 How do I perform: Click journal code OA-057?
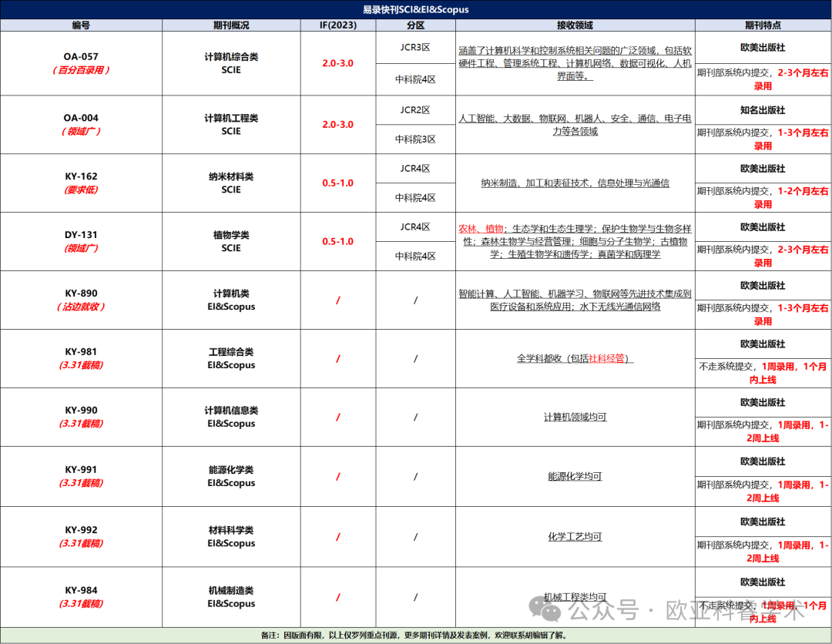click(x=81, y=57)
